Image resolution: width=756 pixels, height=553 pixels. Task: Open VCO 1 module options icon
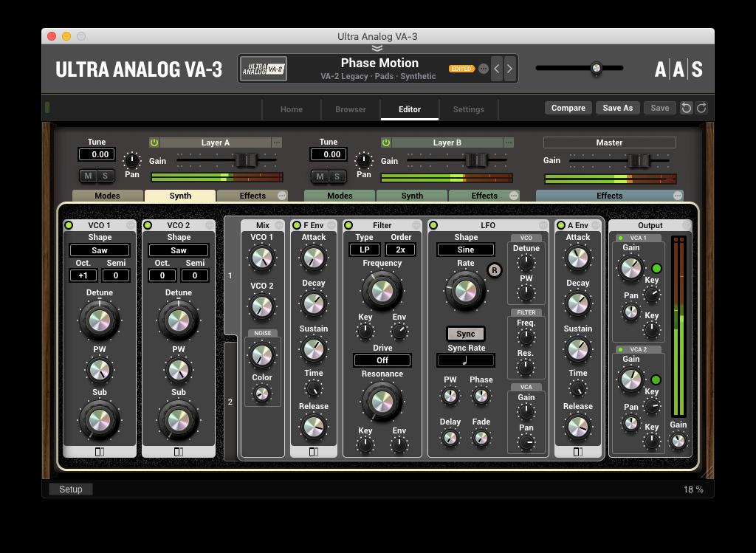tap(131, 225)
